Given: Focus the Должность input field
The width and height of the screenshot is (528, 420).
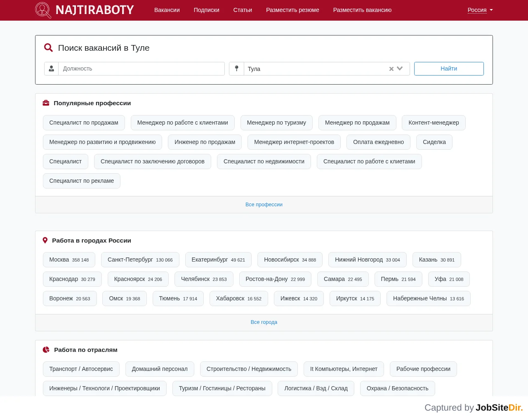Looking at the screenshot, I should pos(141,68).
